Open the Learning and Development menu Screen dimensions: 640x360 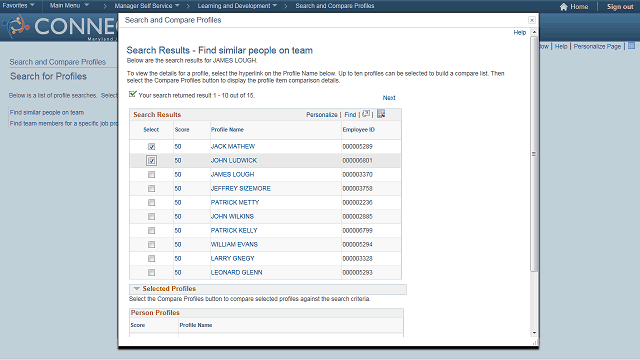point(237,6)
